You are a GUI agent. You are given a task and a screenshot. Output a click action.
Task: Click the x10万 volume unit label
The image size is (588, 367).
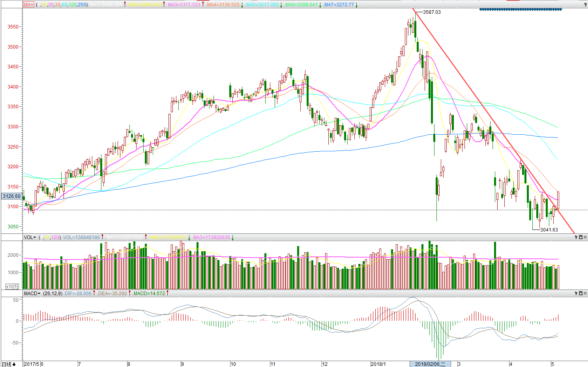point(12,286)
